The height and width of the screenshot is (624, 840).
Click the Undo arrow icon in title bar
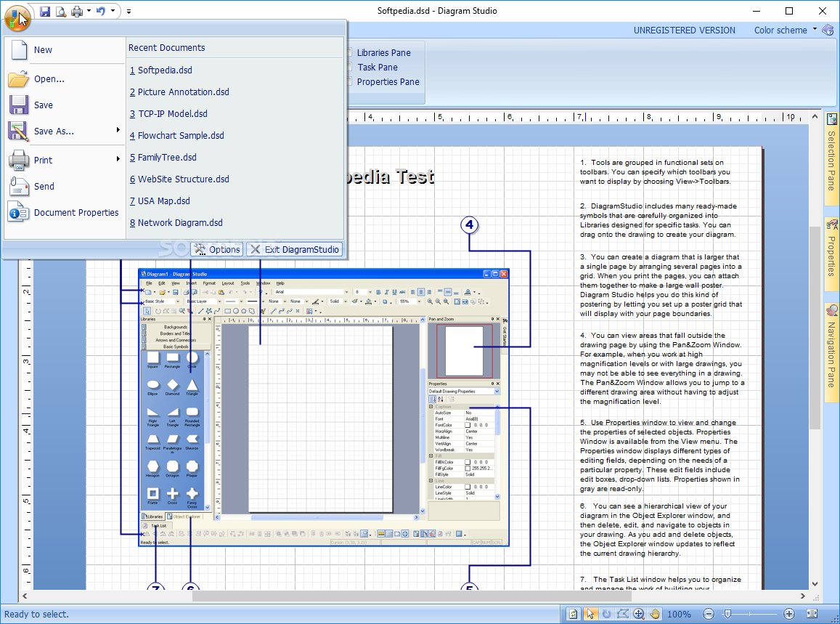101,11
